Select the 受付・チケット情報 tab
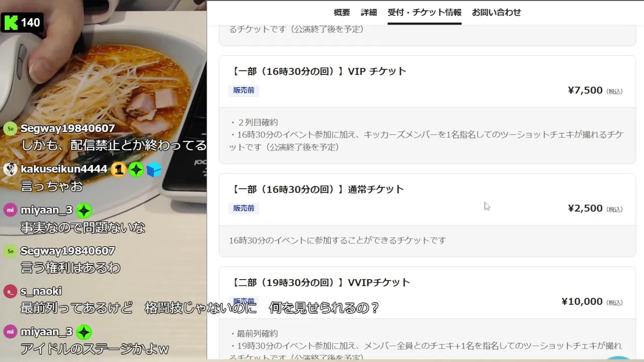 (425, 13)
